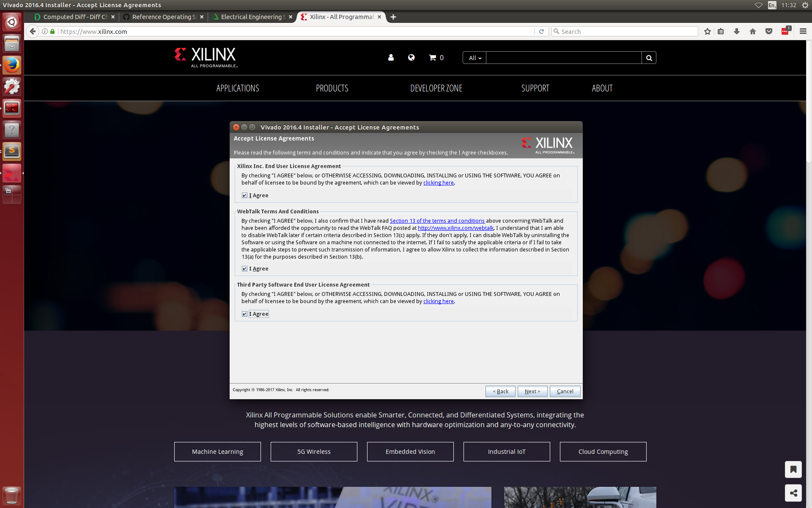Launch Firefox from the Ubuntu launcher
This screenshot has width=812, height=508.
12,65
